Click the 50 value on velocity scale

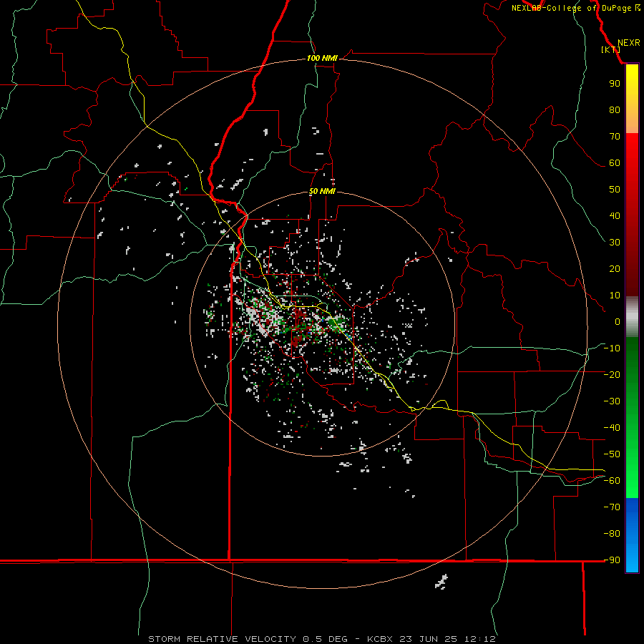[615, 190]
